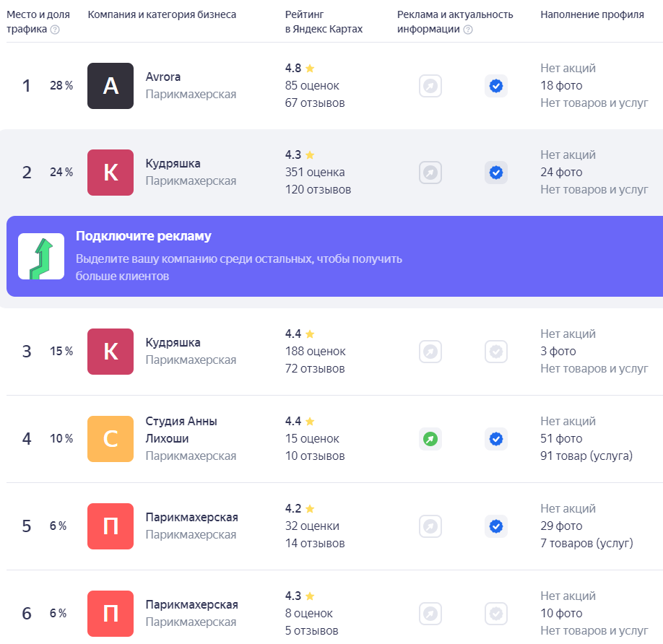Click '5 отзывов' text

tap(311, 631)
